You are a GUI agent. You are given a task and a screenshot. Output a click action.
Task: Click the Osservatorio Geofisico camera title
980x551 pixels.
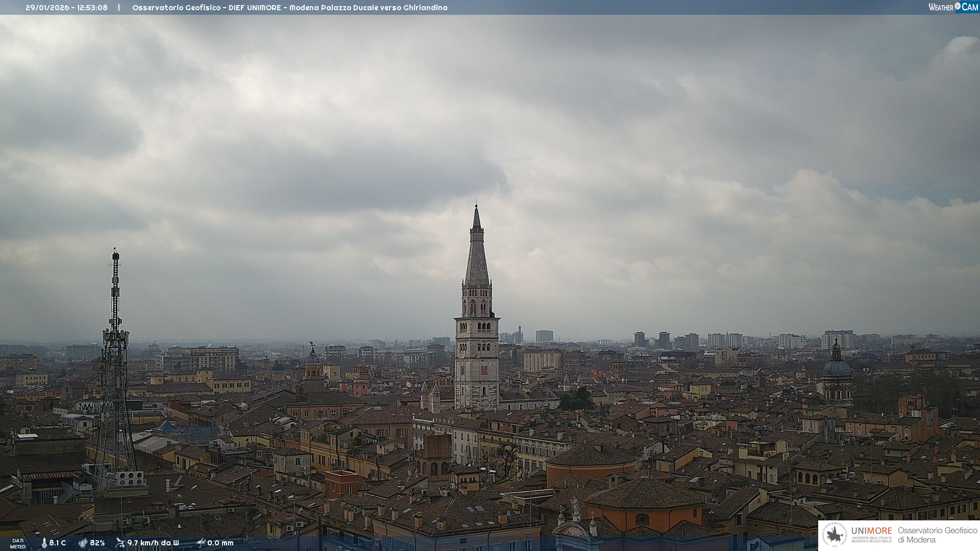[x=289, y=8]
